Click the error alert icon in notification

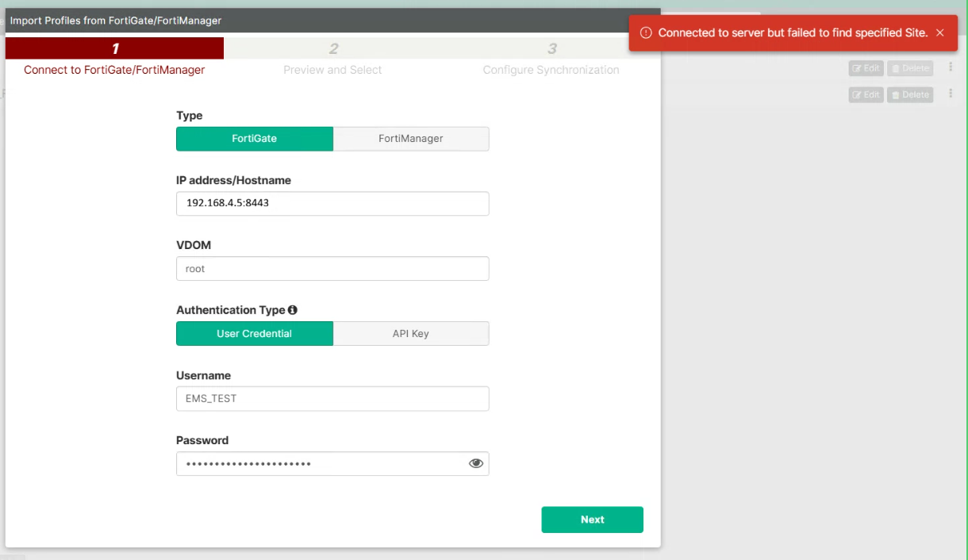coord(646,33)
